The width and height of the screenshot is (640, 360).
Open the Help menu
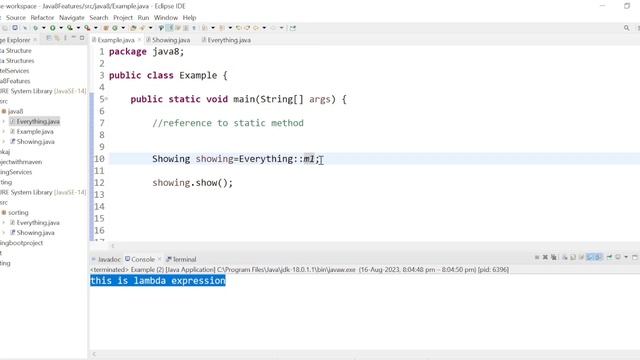(x=189, y=18)
